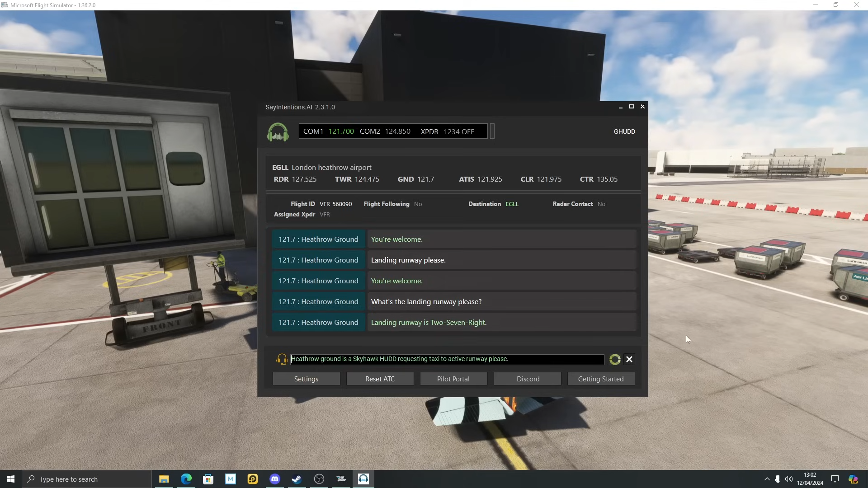Open the clock showing 13:02
The width and height of the screenshot is (868, 488).
coord(810,479)
